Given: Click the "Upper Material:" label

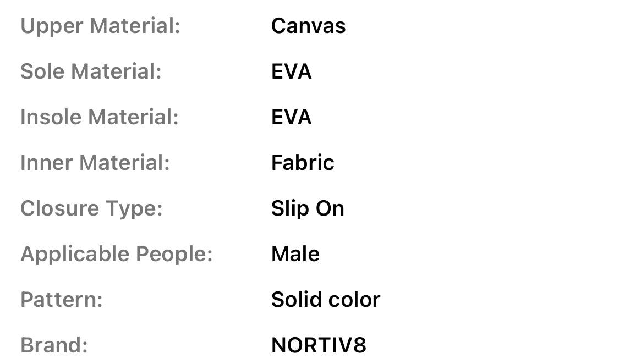Looking at the screenshot, I should click(x=100, y=26).
